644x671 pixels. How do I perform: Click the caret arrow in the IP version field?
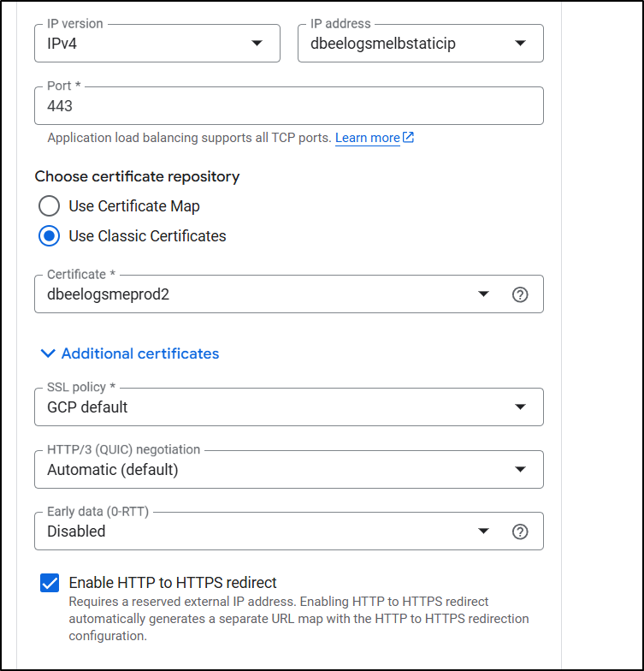click(257, 44)
